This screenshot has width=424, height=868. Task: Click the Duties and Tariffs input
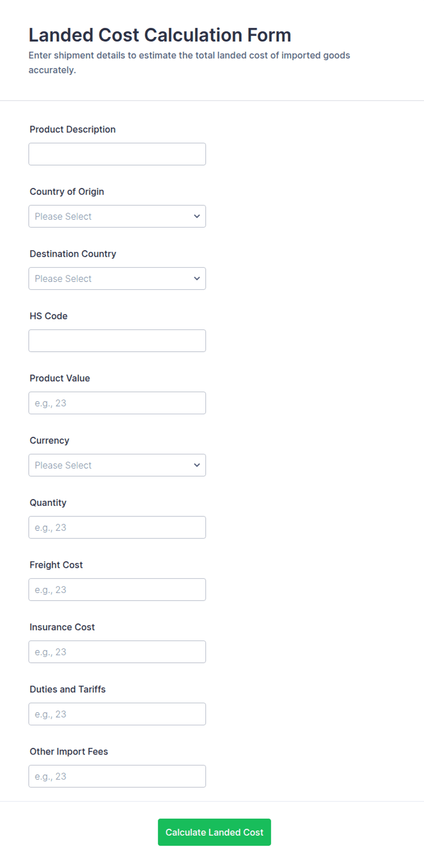[x=117, y=714]
